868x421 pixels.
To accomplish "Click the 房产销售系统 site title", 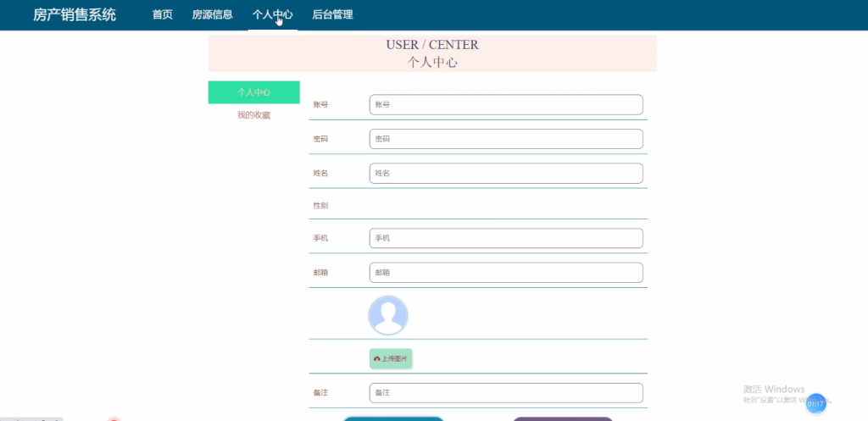I will pyautogui.click(x=75, y=14).
